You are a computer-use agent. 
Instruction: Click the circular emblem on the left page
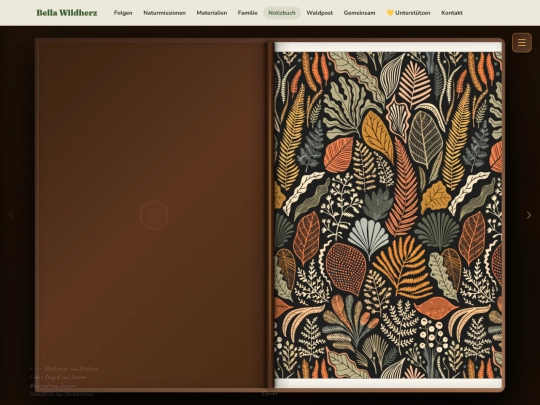coord(154,215)
